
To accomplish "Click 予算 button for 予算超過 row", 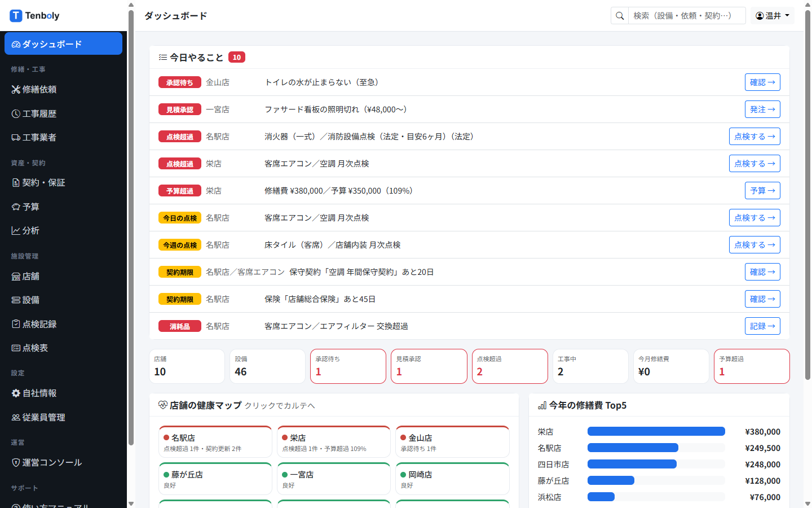I will pyautogui.click(x=762, y=190).
